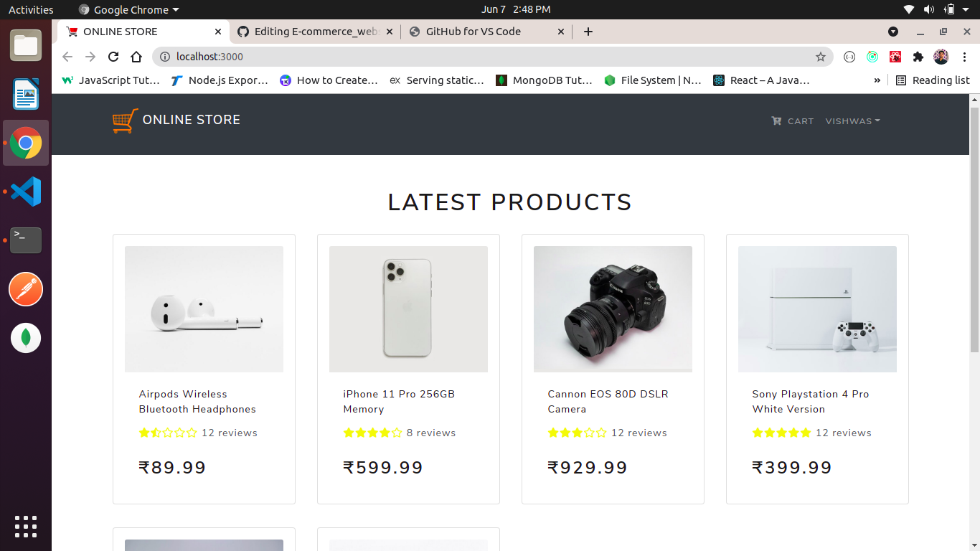The height and width of the screenshot is (551, 980).
Task: Click the browser home icon
Action: (x=136, y=56)
